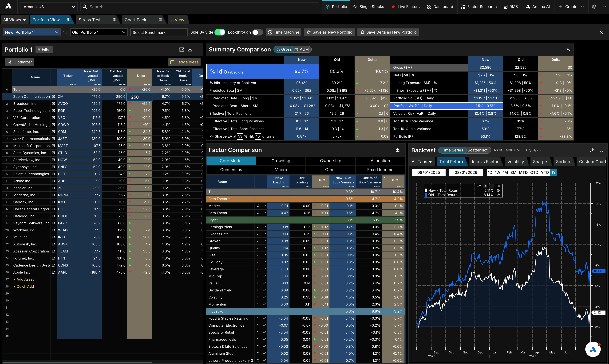
Task: Add a new view with + View
Action: [178, 20]
